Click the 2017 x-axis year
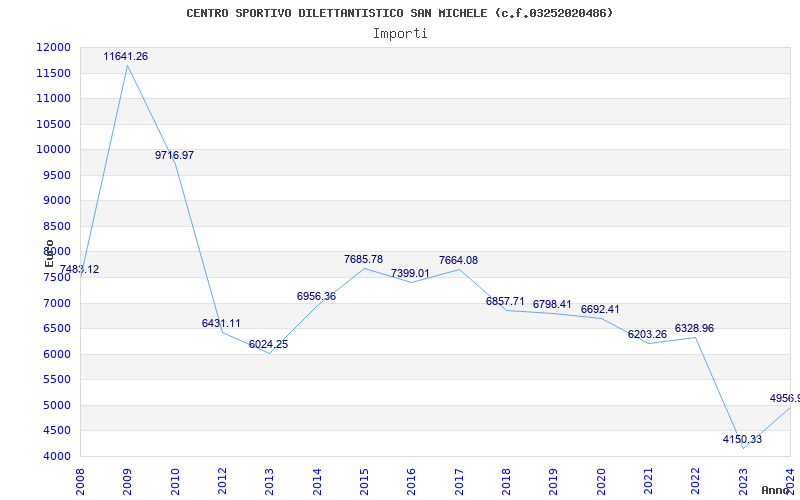Image resolution: width=800 pixels, height=500 pixels. pyautogui.click(x=459, y=482)
